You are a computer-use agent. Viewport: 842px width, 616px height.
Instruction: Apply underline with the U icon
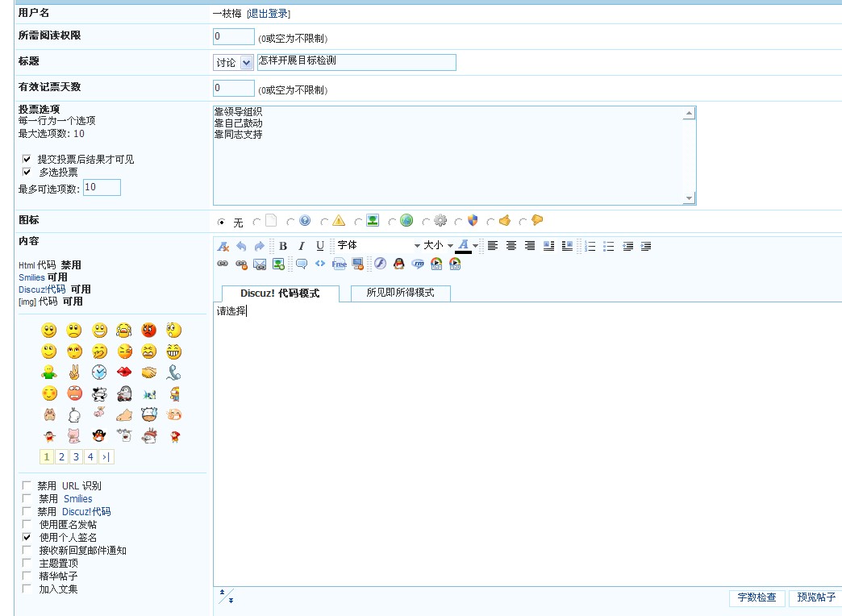click(x=320, y=246)
